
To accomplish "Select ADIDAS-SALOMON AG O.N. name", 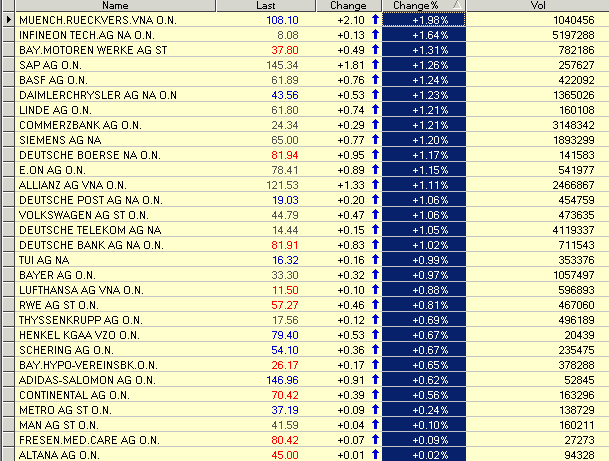I will 87,380.
